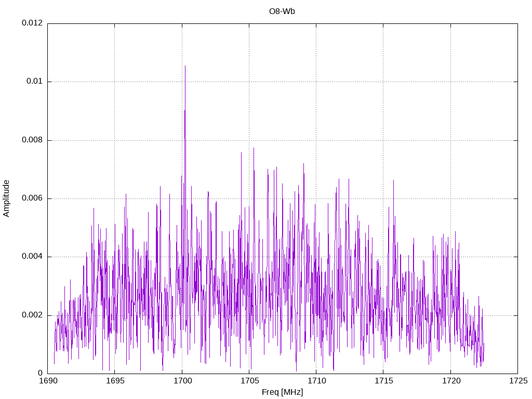Click y-axis tick label 0.008
Screen dimensions: 532x399
[32, 140]
